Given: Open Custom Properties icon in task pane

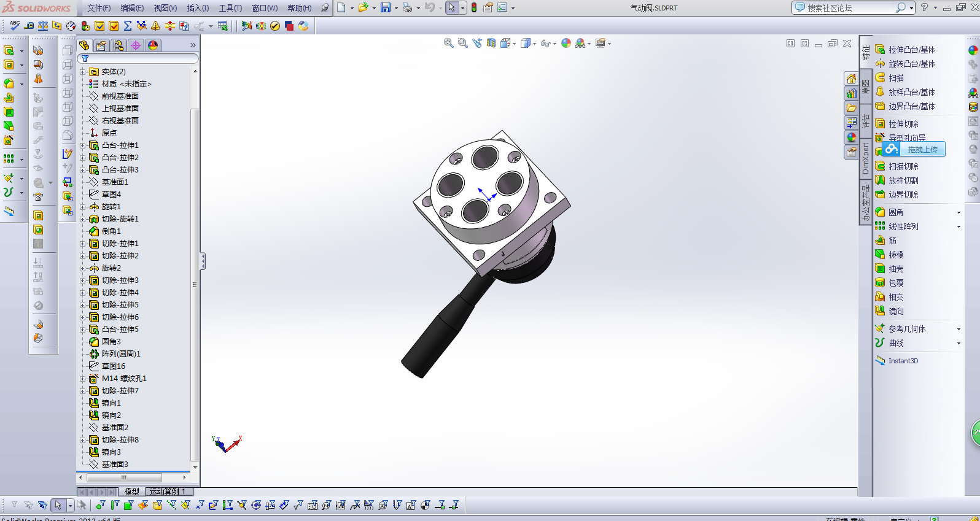Looking at the screenshot, I should pyautogui.click(x=851, y=152).
